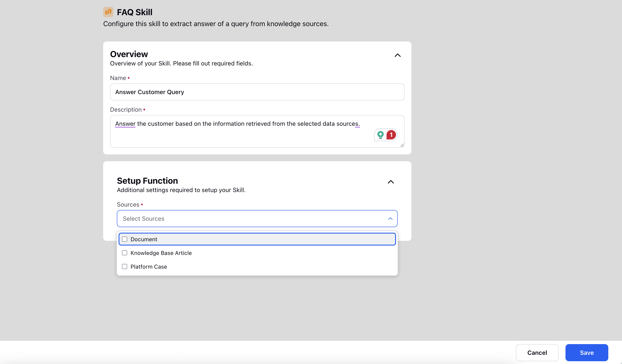The height and width of the screenshot is (364, 622).
Task: Click the Sources field label
Action: pos(128,205)
